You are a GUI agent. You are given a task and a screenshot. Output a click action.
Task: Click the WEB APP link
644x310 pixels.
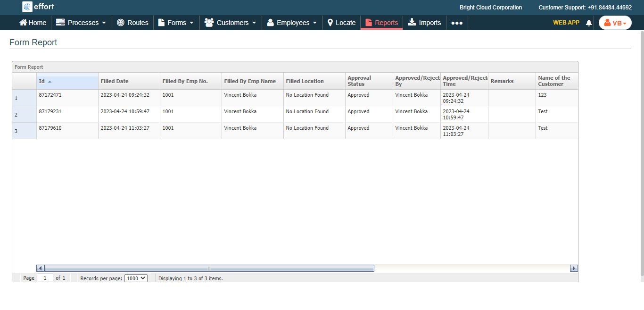[566, 22]
